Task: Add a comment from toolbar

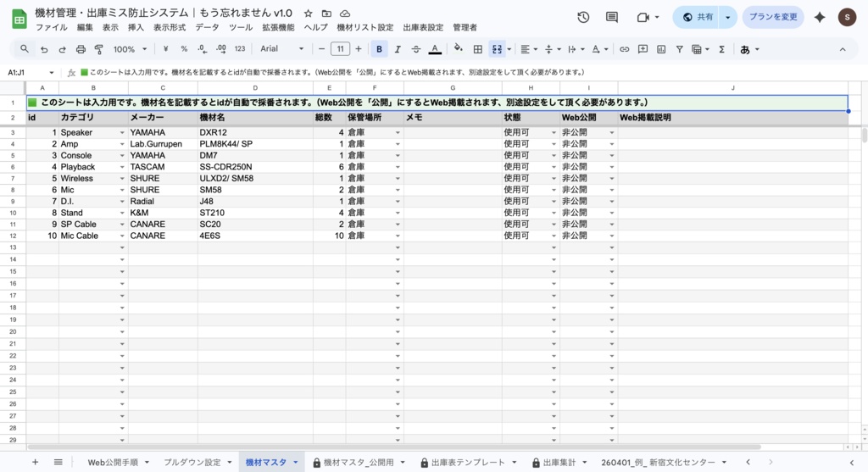Action: point(643,49)
